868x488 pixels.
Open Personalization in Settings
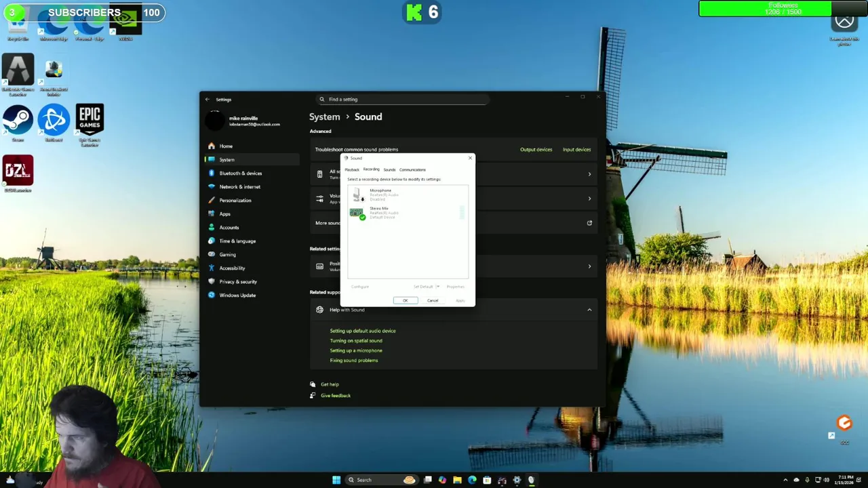tap(251, 201)
